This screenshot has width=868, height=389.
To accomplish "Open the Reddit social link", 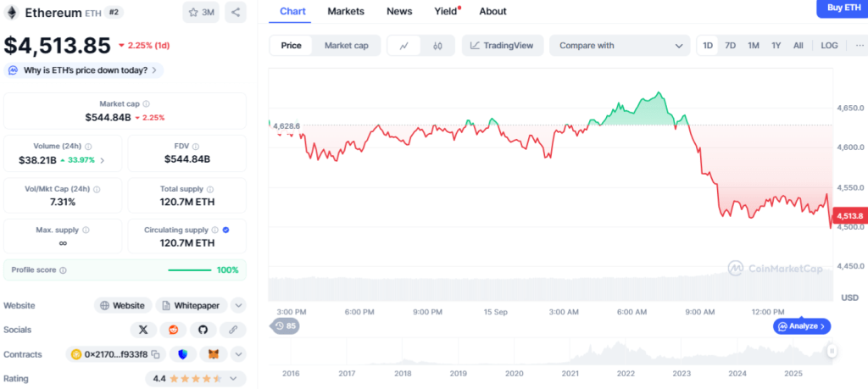I will tap(173, 330).
